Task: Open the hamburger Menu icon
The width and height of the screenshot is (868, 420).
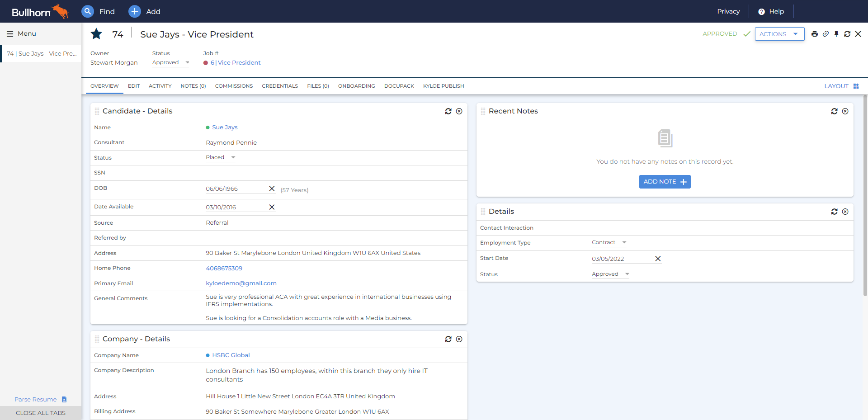Action: click(x=10, y=34)
